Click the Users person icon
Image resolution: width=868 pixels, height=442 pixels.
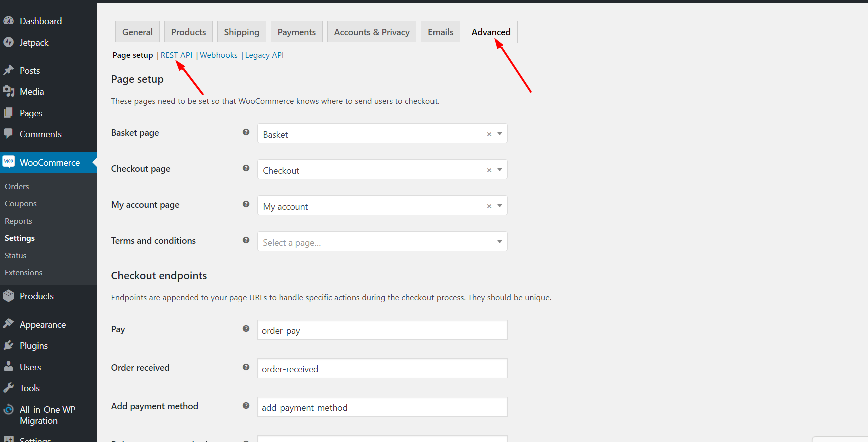pyautogui.click(x=8, y=367)
